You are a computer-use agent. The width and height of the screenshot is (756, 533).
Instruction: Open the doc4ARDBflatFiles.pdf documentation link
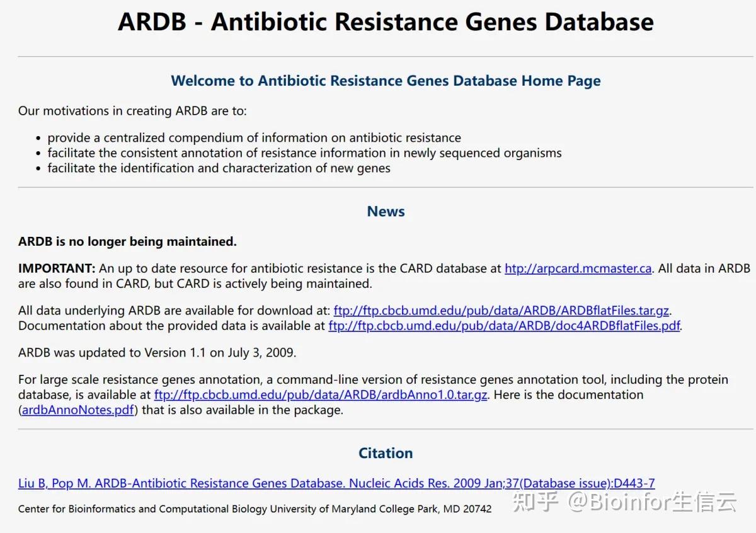[x=504, y=326]
